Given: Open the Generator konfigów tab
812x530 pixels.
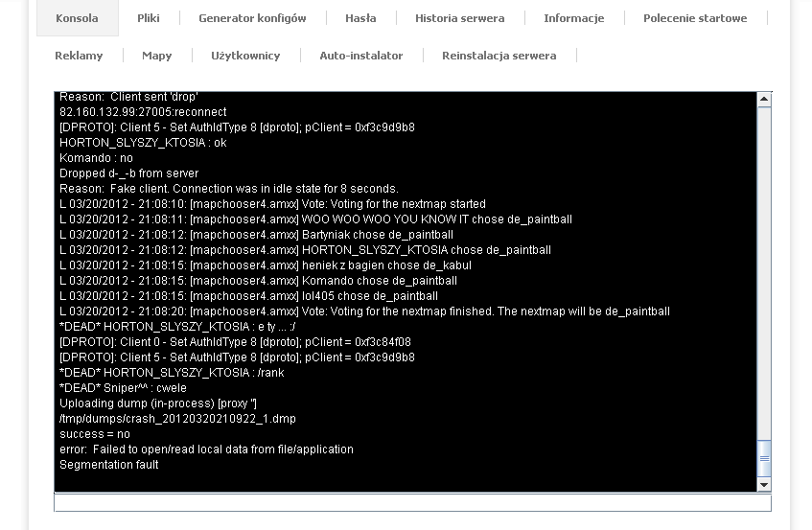Looking at the screenshot, I should (252, 18).
